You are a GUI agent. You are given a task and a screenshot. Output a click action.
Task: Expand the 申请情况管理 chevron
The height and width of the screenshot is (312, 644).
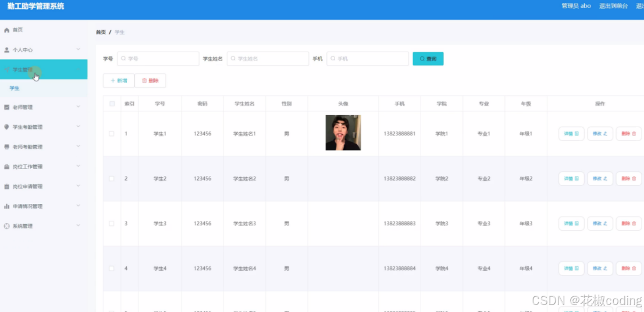[x=78, y=206]
